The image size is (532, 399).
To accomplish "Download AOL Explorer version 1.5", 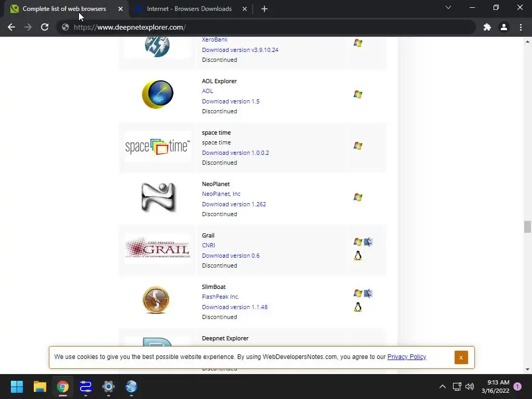I will pyautogui.click(x=231, y=101).
